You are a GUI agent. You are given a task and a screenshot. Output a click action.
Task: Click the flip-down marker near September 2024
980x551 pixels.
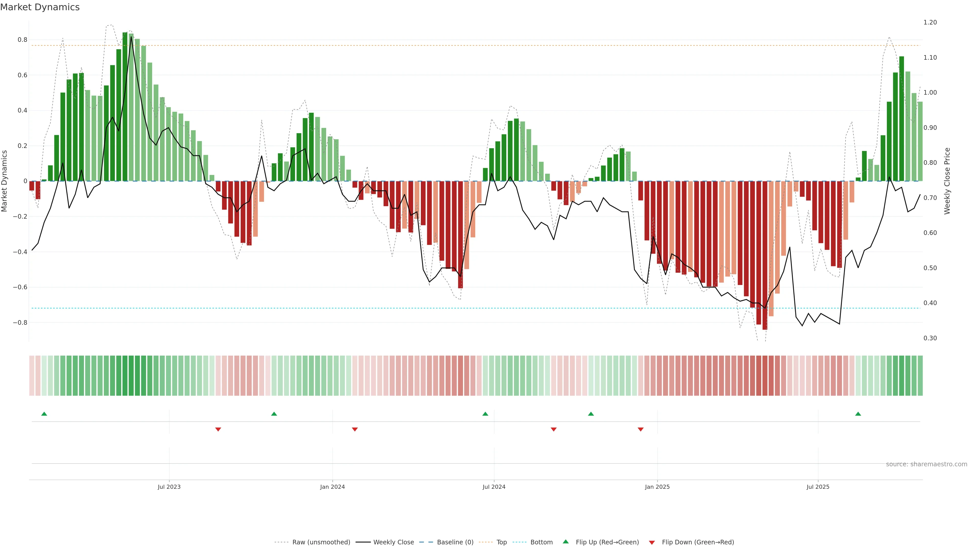(x=554, y=429)
